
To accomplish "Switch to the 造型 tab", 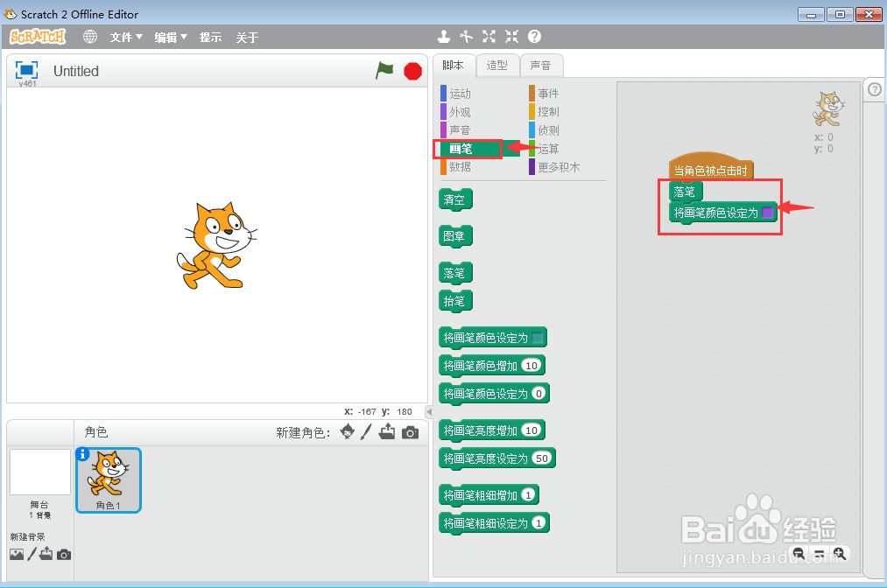I will tap(497, 65).
